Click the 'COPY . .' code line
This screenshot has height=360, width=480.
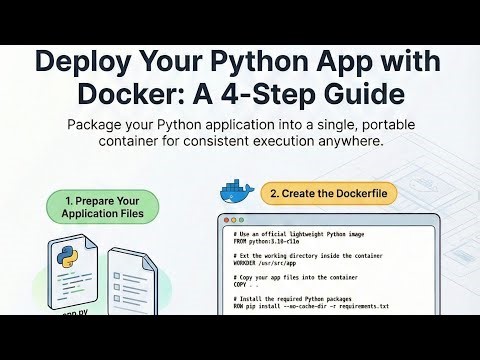[246, 285]
